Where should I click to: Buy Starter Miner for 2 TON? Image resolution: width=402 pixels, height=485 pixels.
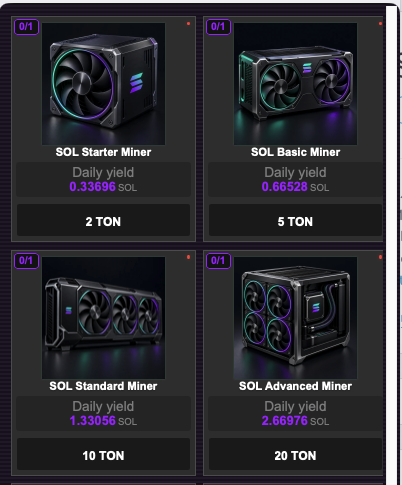click(103, 220)
